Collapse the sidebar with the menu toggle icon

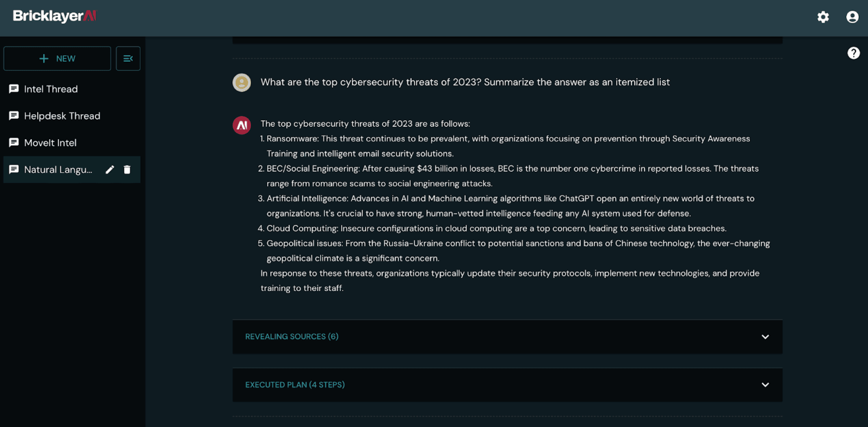coord(128,58)
